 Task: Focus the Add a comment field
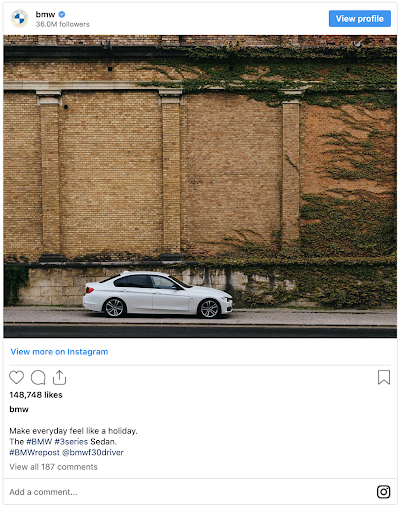click(x=190, y=492)
